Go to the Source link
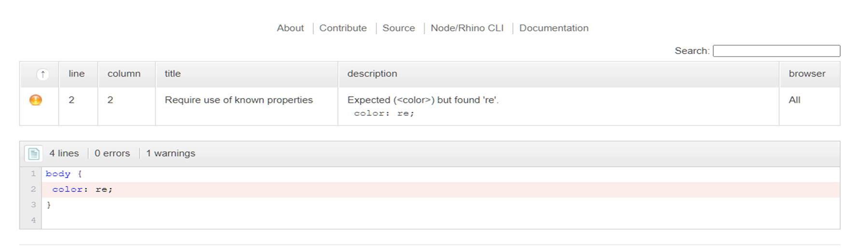Image resolution: width=868 pixels, height=248 pixels. click(x=399, y=28)
